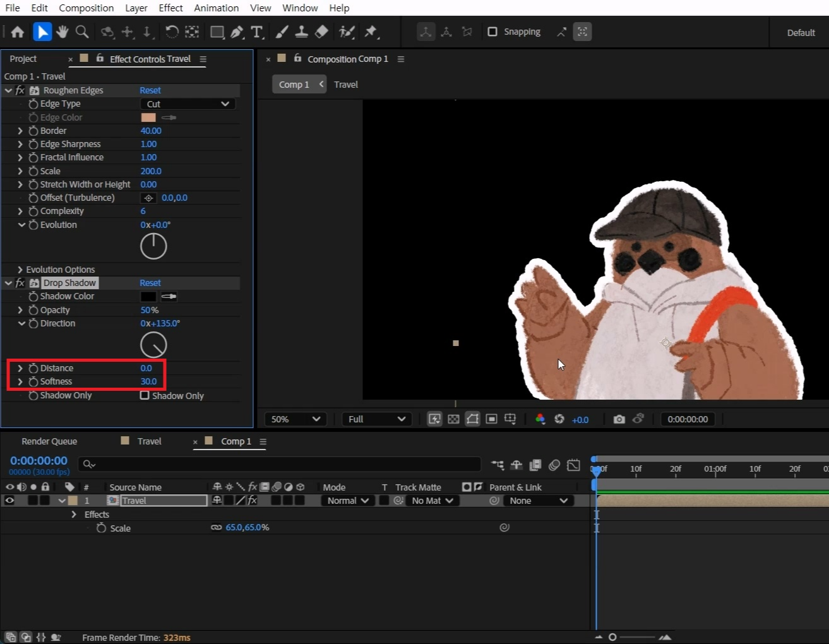Toggle visibility eye of Travel layer
Screen dimensions: 829x644
pos(9,501)
